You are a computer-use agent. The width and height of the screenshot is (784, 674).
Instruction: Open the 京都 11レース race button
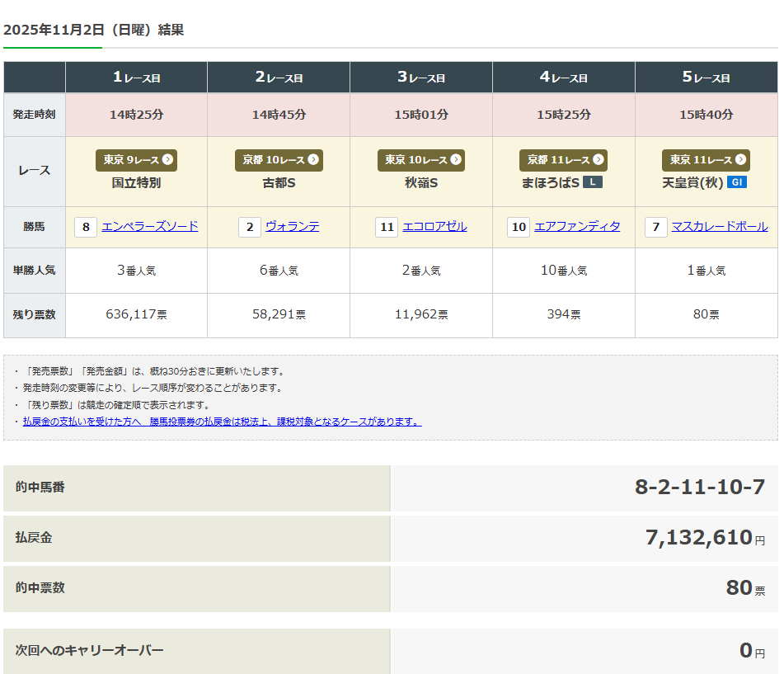click(564, 160)
